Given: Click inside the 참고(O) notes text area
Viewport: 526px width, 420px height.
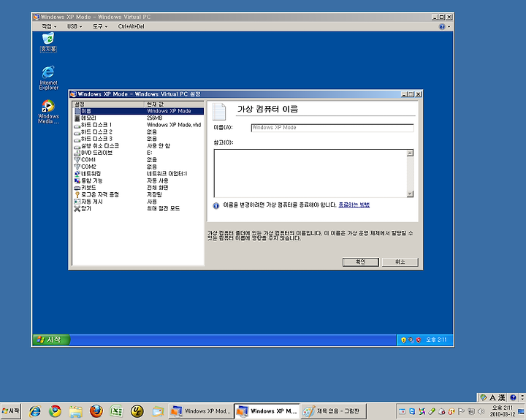Looking at the screenshot, I should pyautogui.click(x=310, y=173).
